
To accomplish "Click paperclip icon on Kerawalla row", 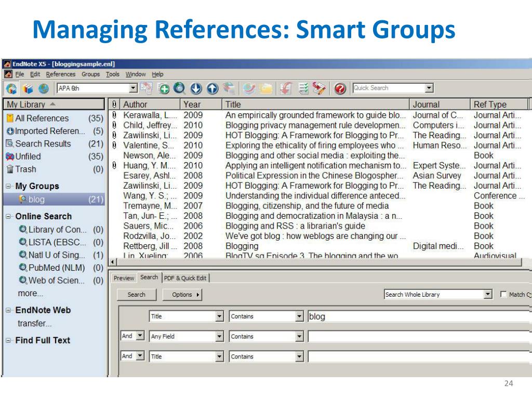I will 114,115.
